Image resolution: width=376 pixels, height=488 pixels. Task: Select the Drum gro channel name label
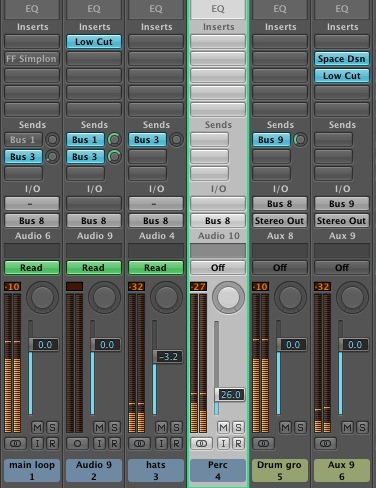point(280,470)
